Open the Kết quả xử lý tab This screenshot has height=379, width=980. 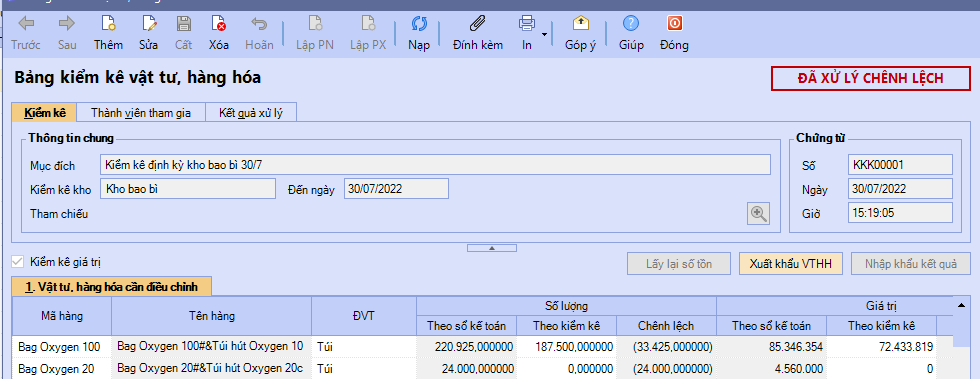[251, 113]
